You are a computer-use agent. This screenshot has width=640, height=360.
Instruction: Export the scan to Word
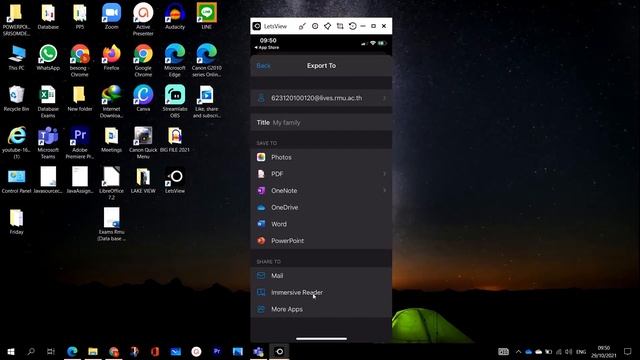point(321,224)
